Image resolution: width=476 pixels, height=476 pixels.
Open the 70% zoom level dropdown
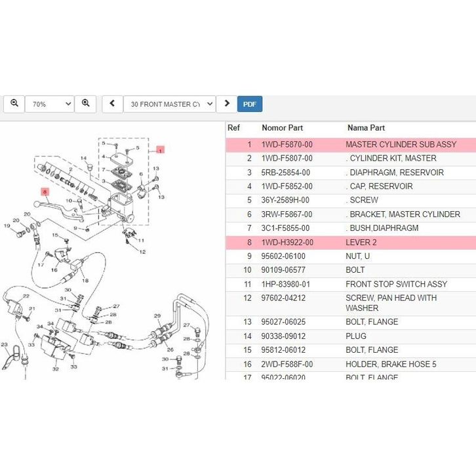(x=49, y=104)
